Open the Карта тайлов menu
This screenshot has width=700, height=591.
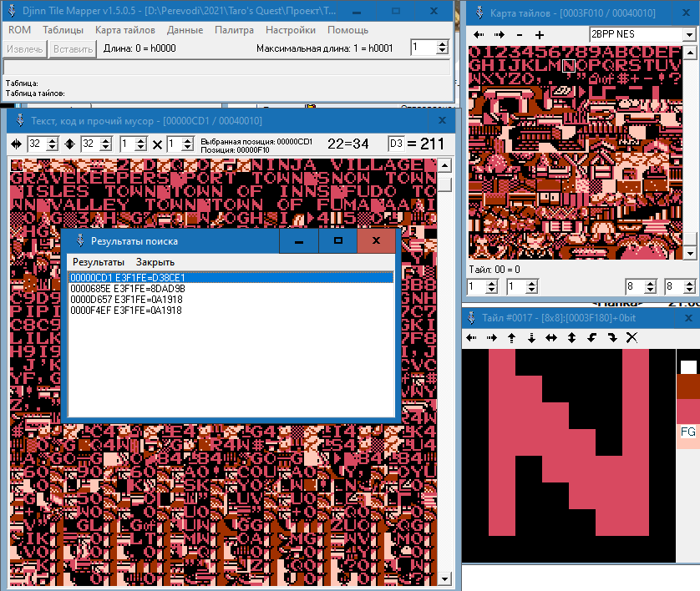point(125,30)
